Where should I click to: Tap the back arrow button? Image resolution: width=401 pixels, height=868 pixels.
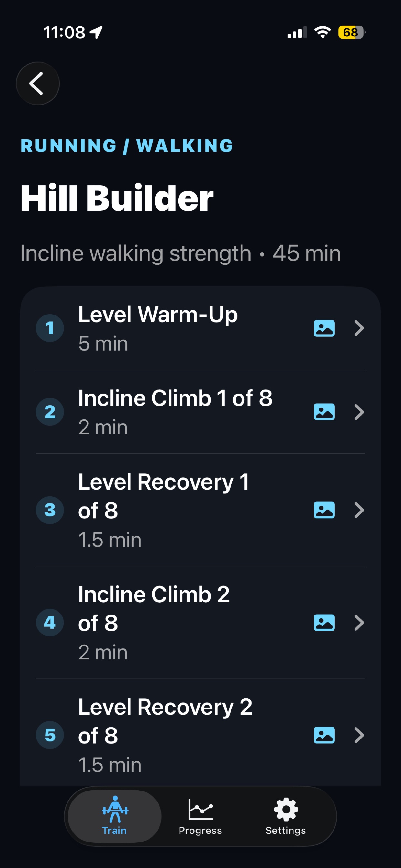38,83
